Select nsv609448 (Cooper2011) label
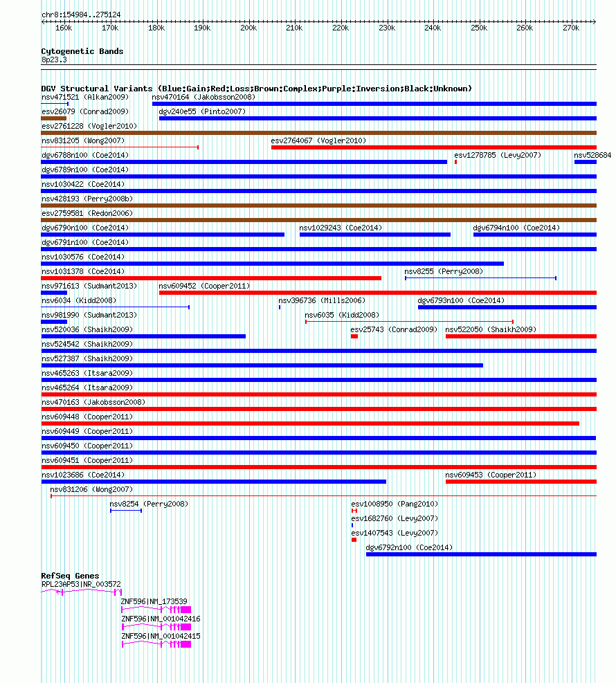 click(87, 417)
